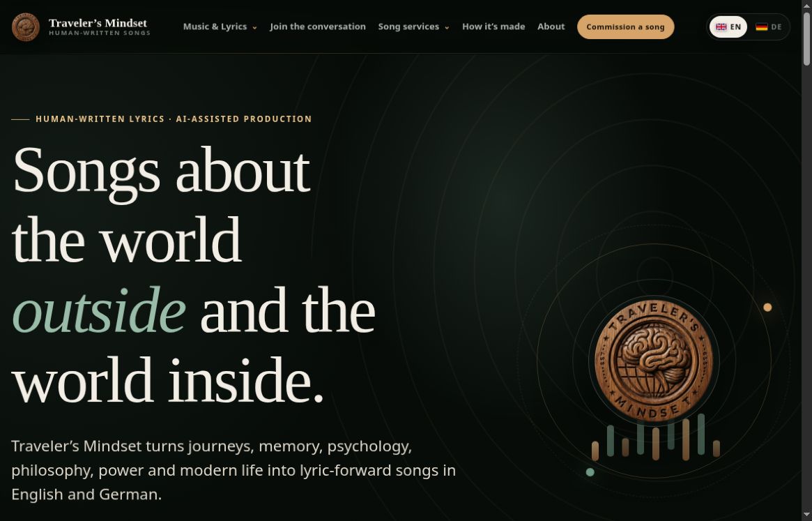812x521 pixels.
Task: Click the German flag icon
Action: click(761, 27)
